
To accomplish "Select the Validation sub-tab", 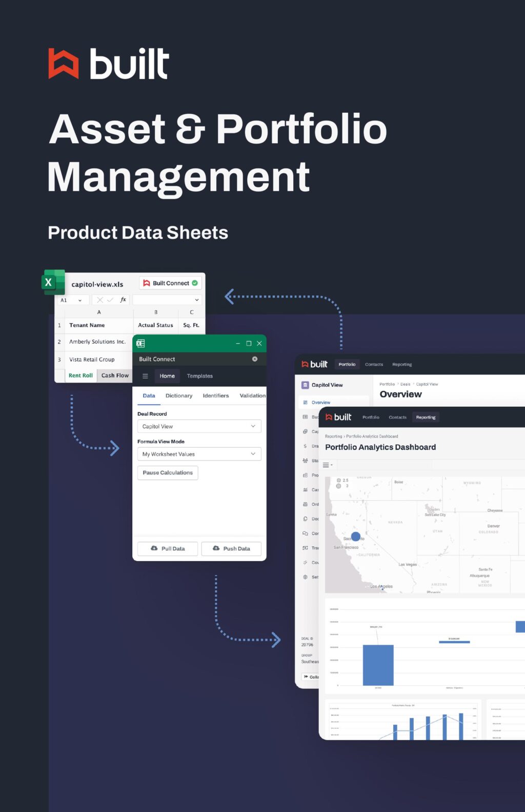I will pyautogui.click(x=253, y=396).
